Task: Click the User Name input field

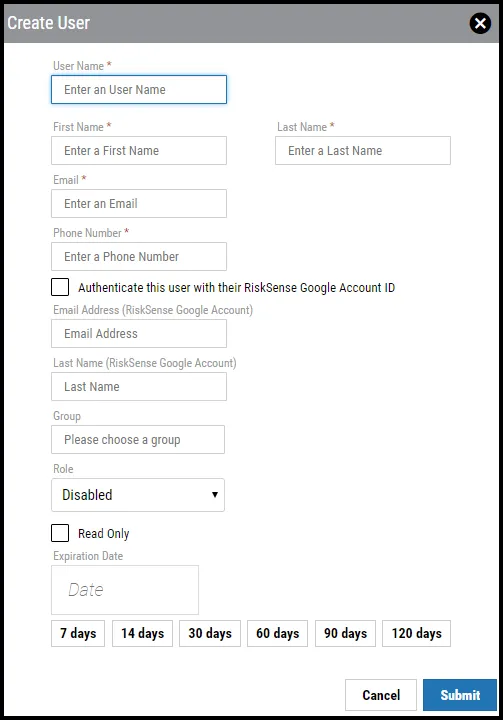Action: point(139,90)
